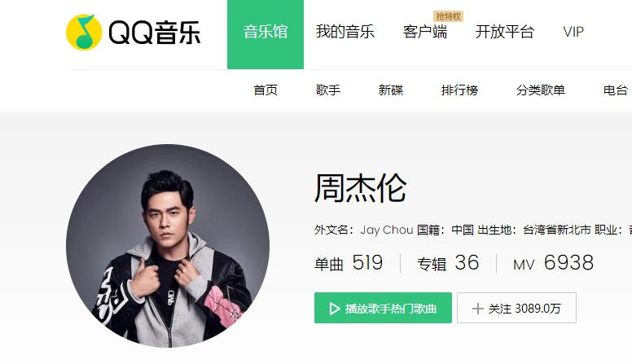Open the 电台 radio link
This screenshot has width=632, height=364.
[x=616, y=90]
